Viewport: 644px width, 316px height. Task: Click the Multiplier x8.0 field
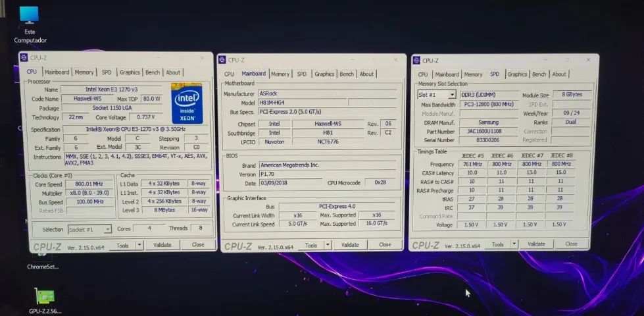pyautogui.click(x=89, y=193)
